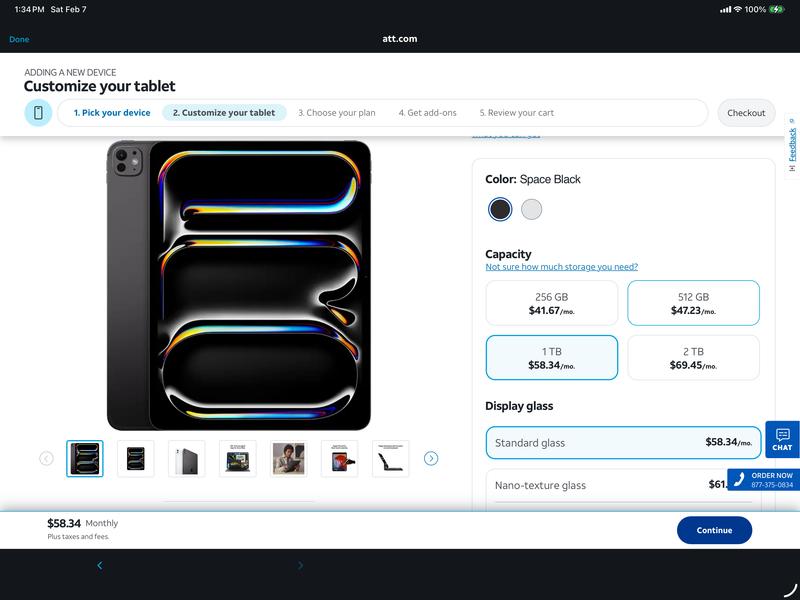Select fourth thumbnail with keyboard setup

click(x=238, y=459)
